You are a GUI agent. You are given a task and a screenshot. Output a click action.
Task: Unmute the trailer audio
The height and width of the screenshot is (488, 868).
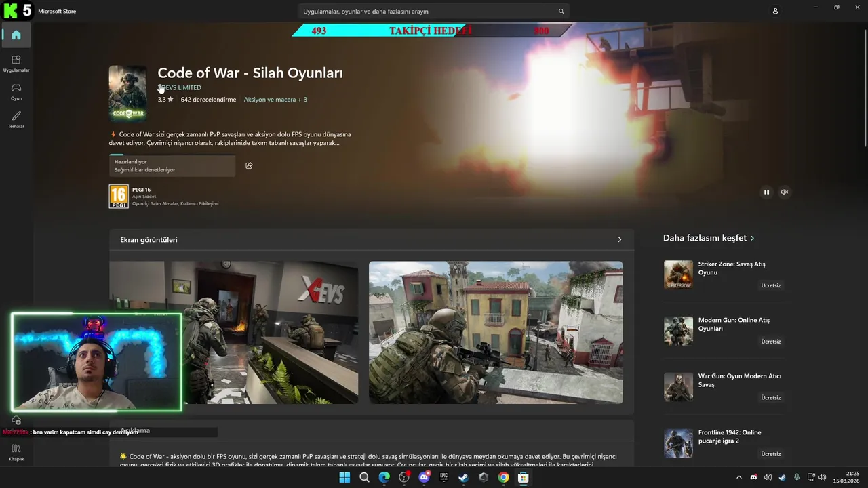(785, 192)
